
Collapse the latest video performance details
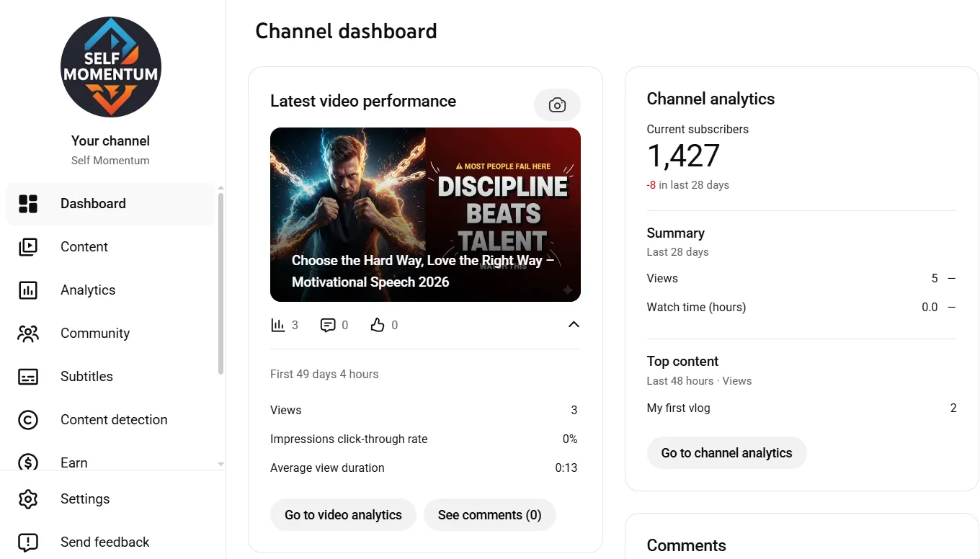[574, 324]
